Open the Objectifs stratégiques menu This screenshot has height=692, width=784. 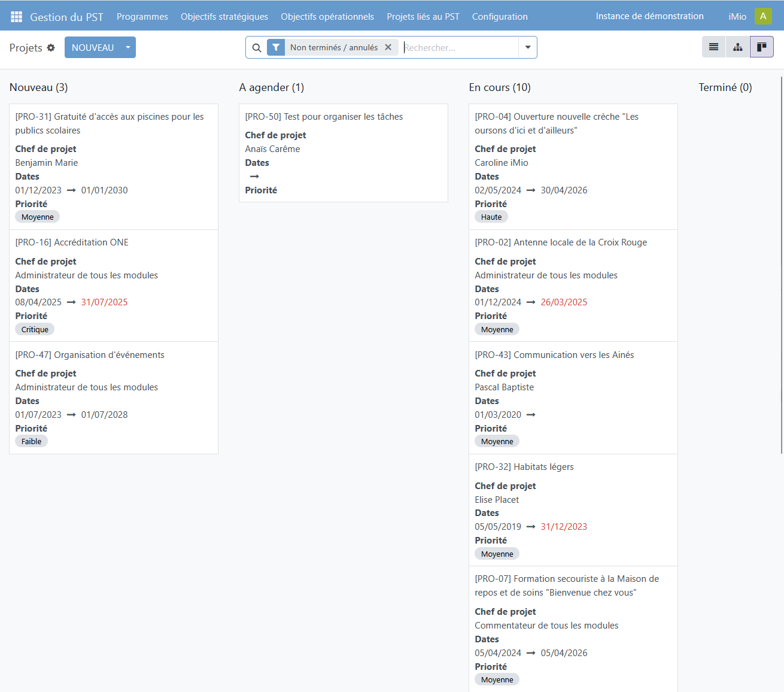point(224,17)
